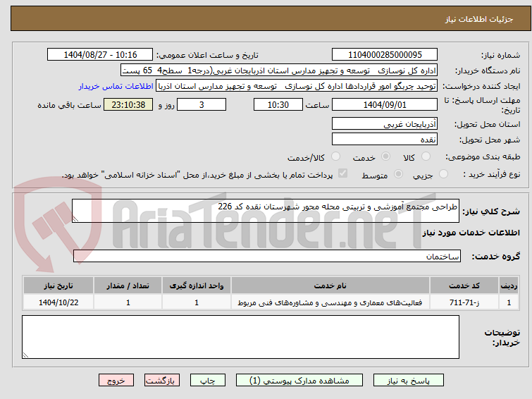
Task: Select the خدمت radio button
Action: [x=385, y=156]
